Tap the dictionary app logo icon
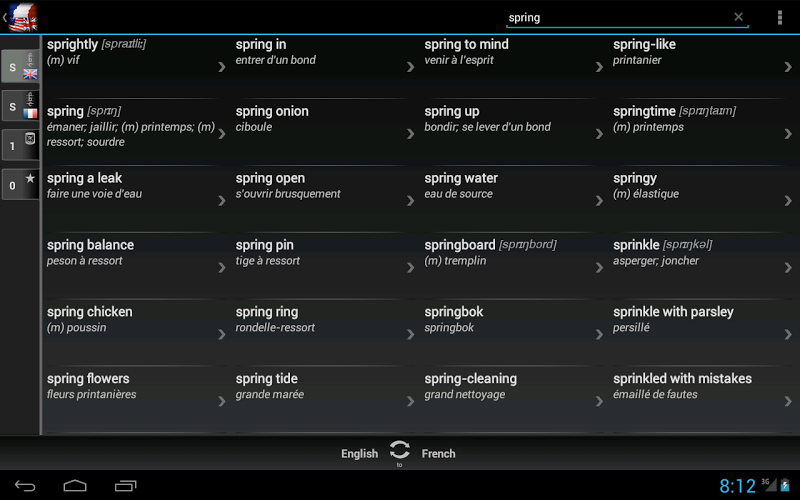 [23, 17]
